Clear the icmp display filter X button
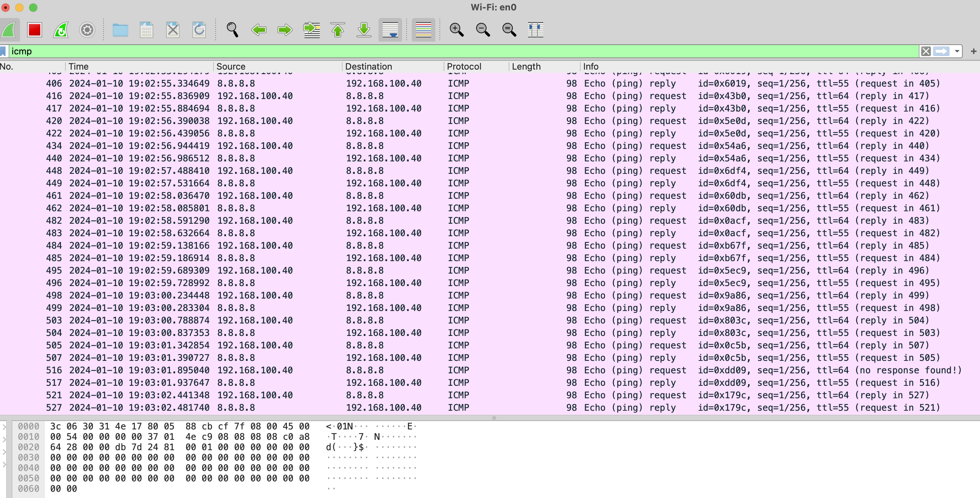This screenshot has height=498, width=980. [x=926, y=51]
